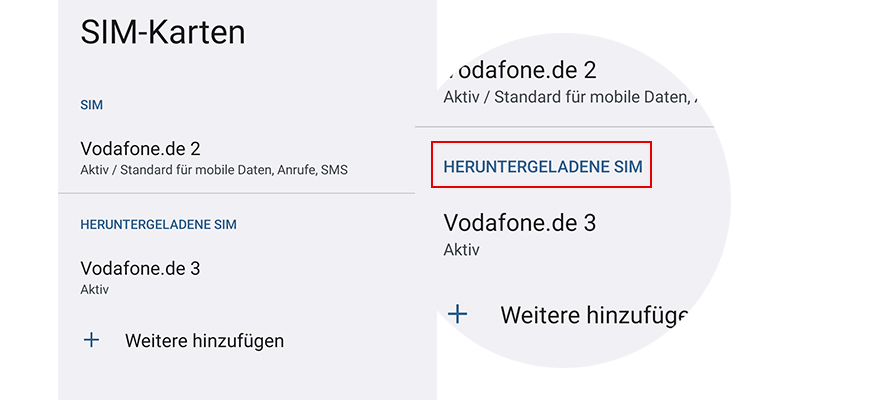Image resolution: width=879 pixels, height=400 pixels.
Task: Open Vodafone.de 3 in the left list
Action: click(141, 268)
